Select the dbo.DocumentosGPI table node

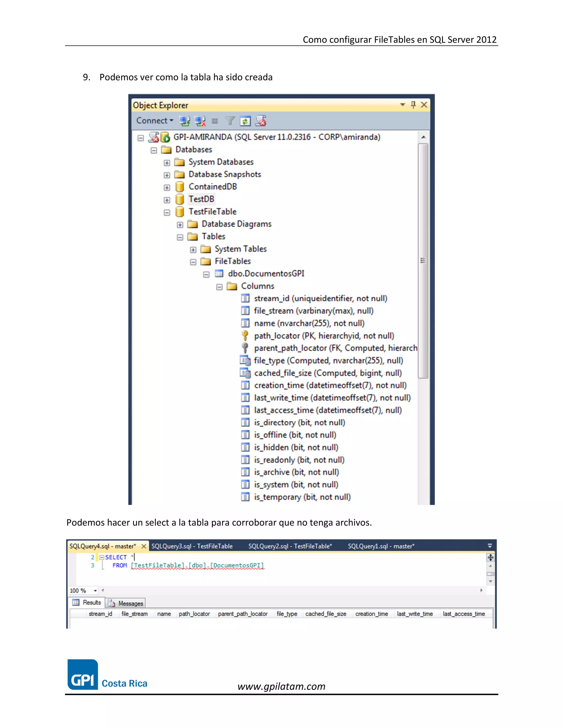click(x=266, y=274)
